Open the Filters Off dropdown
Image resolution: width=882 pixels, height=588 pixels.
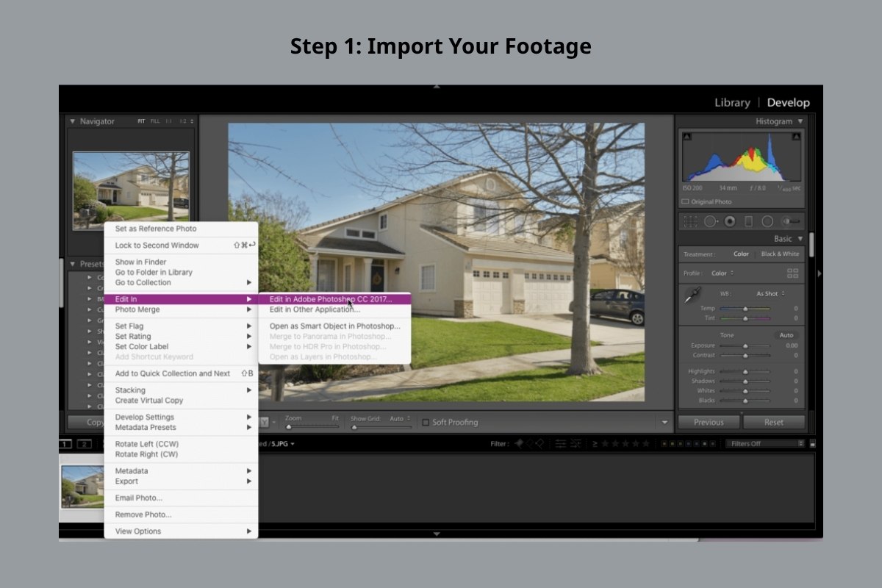[x=764, y=443]
